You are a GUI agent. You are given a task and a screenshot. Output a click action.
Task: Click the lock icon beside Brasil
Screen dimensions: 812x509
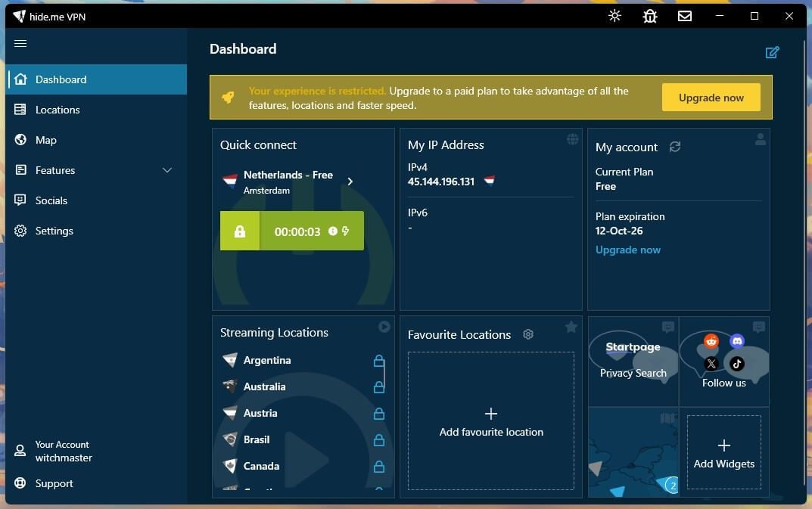[x=379, y=439]
